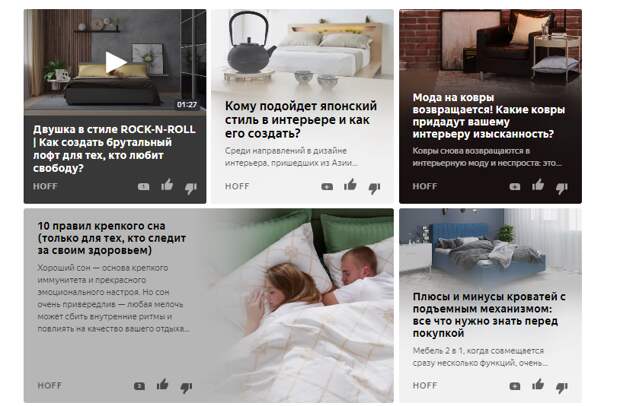Like the Japanese style interior article
Screen dimensions: 620x406
coord(350,185)
